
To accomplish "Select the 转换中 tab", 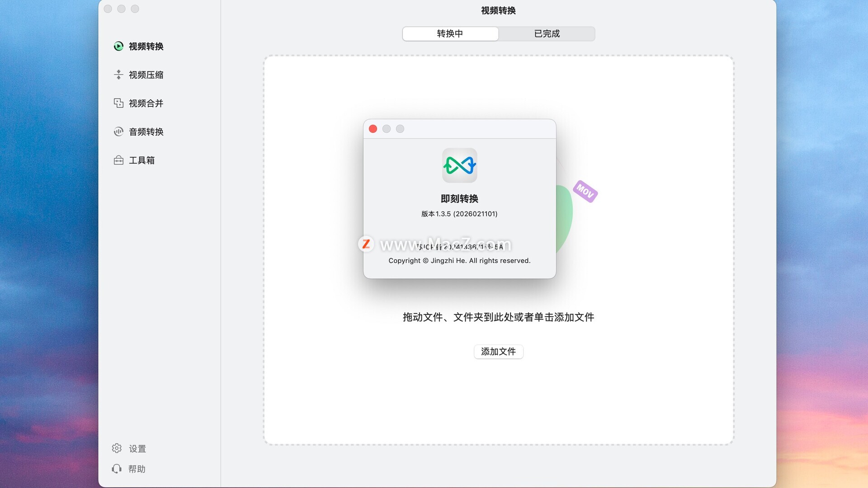I will coord(450,33).
